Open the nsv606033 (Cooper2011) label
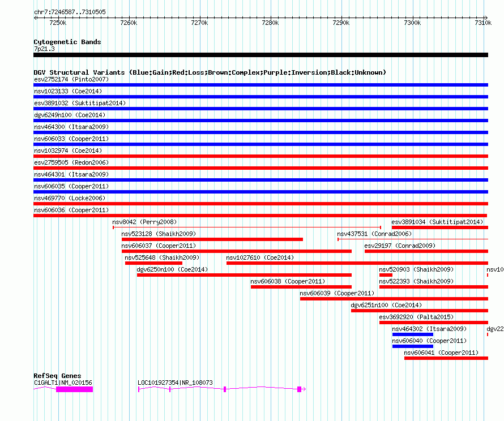The image size is (504, 421). 71,139
